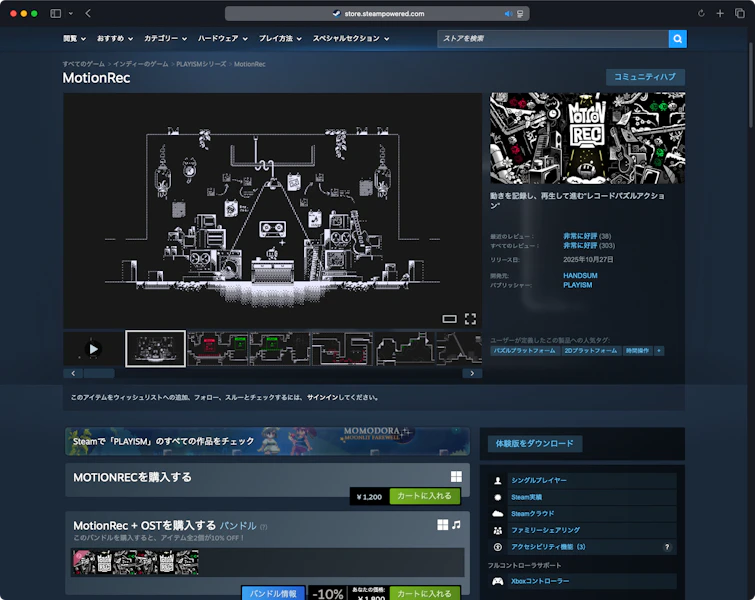The image size is (755, 600).
Task: Click the 体験版をダウンロード button
Action: (x=534, y=443)
